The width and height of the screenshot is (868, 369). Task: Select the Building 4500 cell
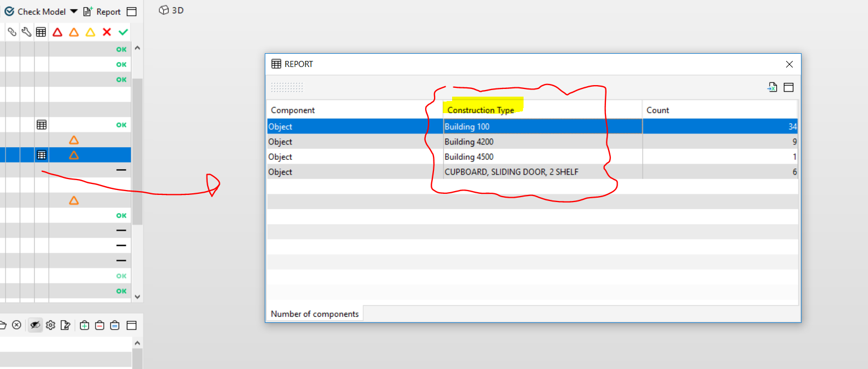coord(543,156)
